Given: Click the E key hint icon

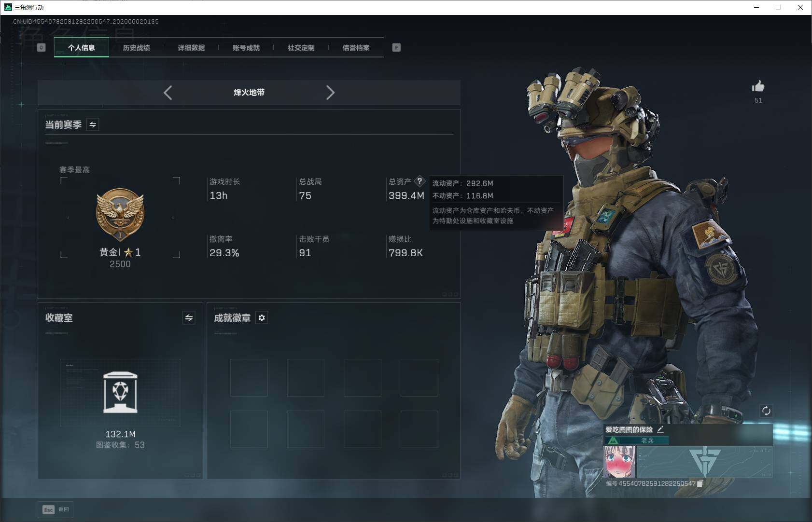Looking at the screenshot, I should pos(396,47).
